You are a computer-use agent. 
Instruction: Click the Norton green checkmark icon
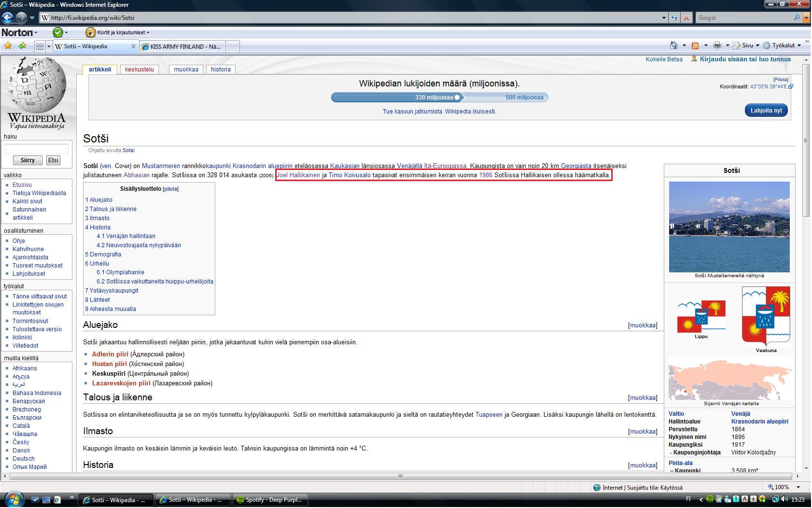[x=58, y=32]
